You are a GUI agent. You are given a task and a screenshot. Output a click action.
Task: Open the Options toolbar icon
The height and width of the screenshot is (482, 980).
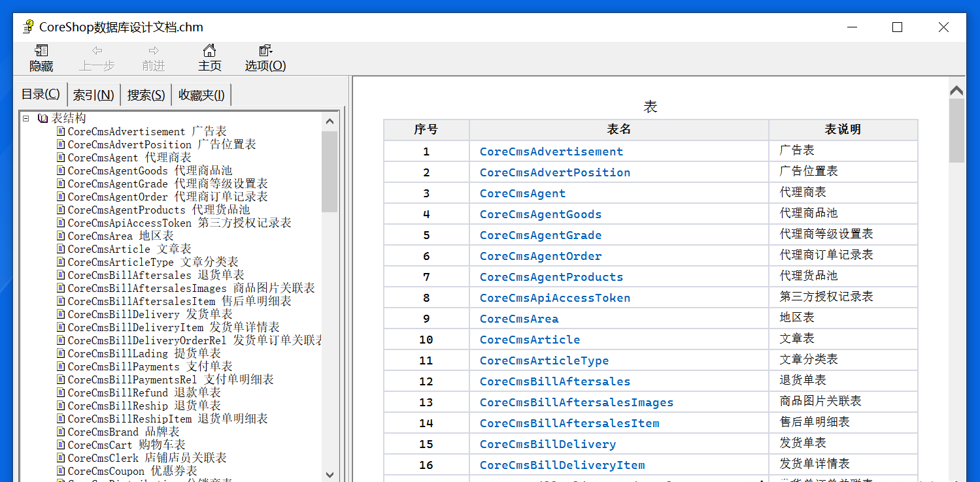tap(265, 51)
